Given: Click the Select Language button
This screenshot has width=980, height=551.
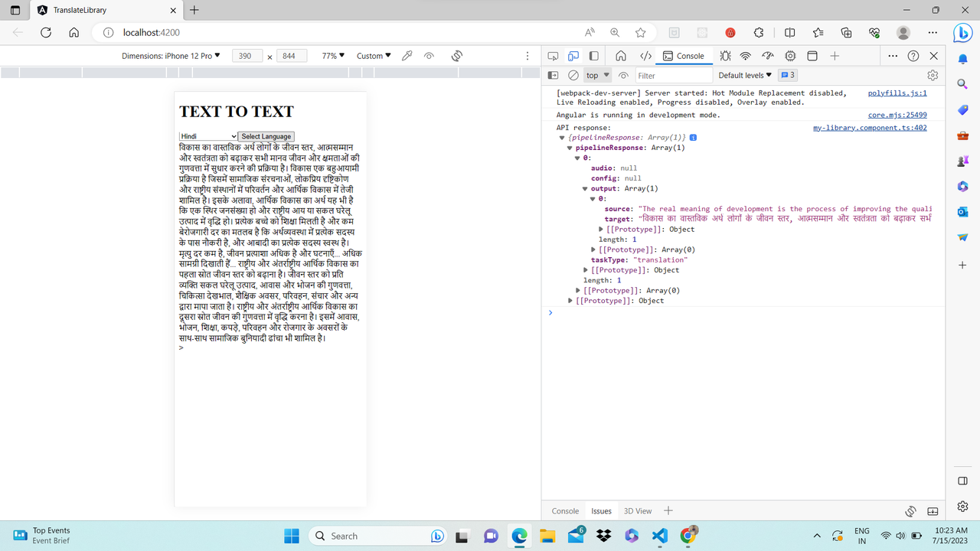Looking at the screenshot, I should [x=266, y=136].
